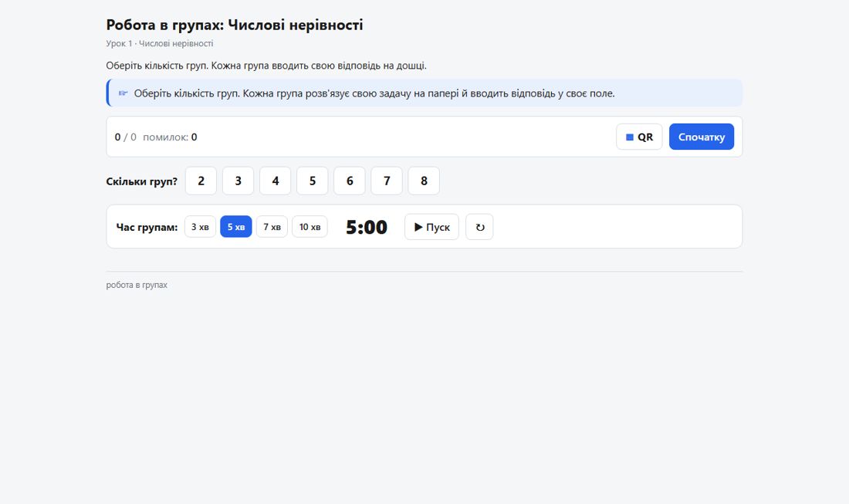Click the Скільки груп? label

(142, 181)
